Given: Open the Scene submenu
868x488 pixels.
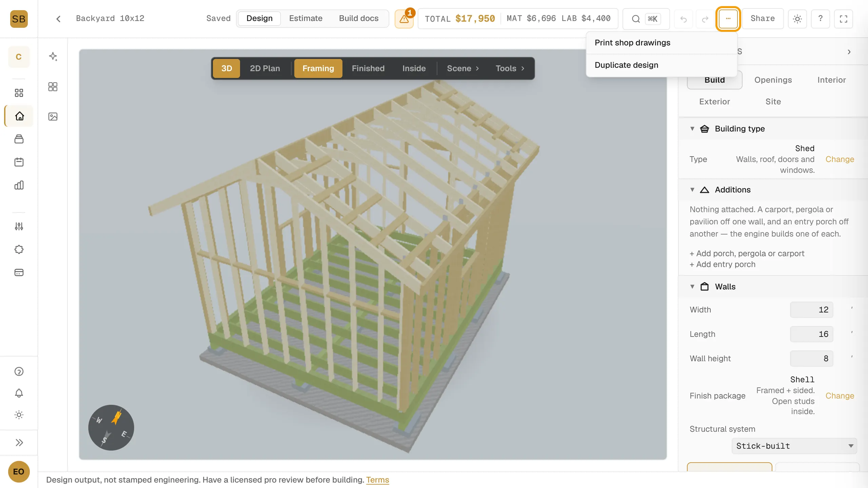Looking at the screenshot, I should 463,68.
